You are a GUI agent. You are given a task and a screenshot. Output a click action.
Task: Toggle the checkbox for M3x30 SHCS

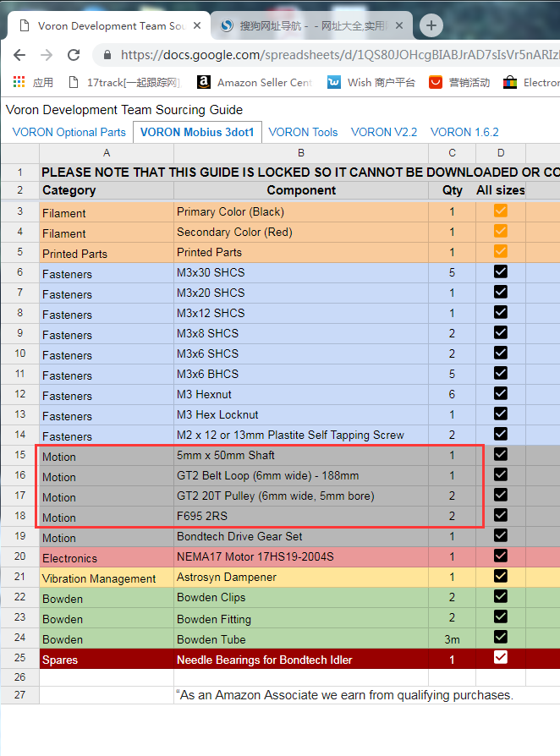click(500, 271)
